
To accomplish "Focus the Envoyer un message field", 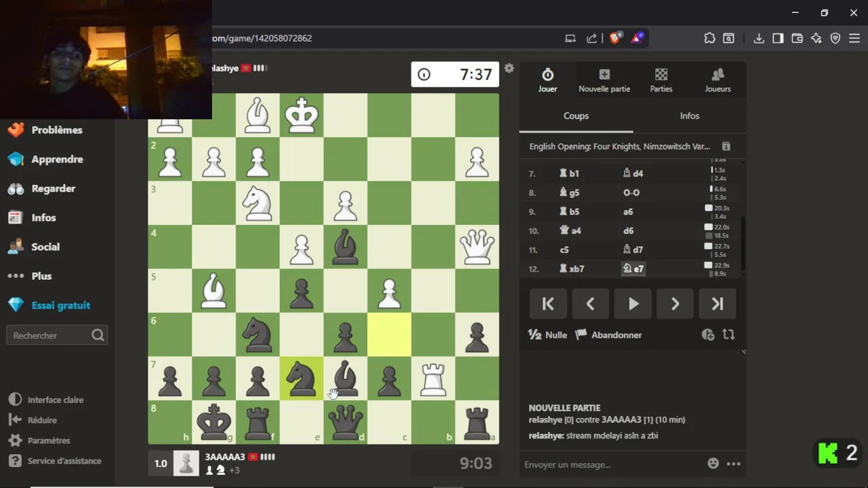I will tap(610, 464).
